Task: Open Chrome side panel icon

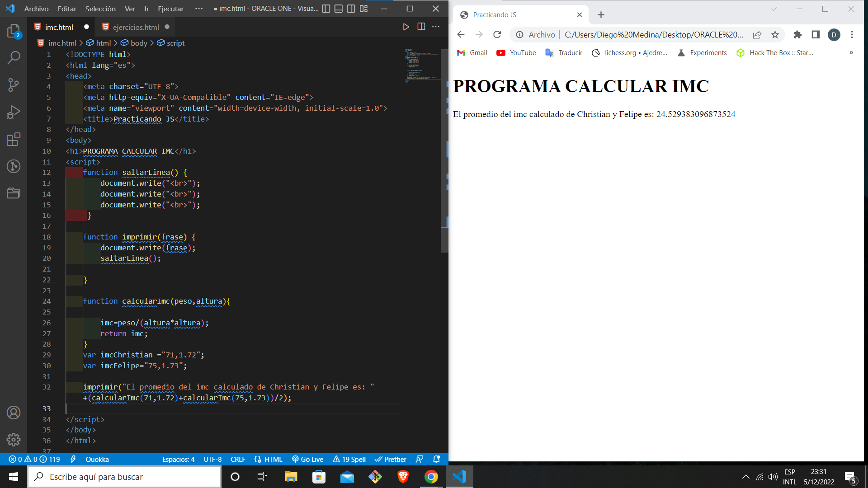Action: click(816, 34)
